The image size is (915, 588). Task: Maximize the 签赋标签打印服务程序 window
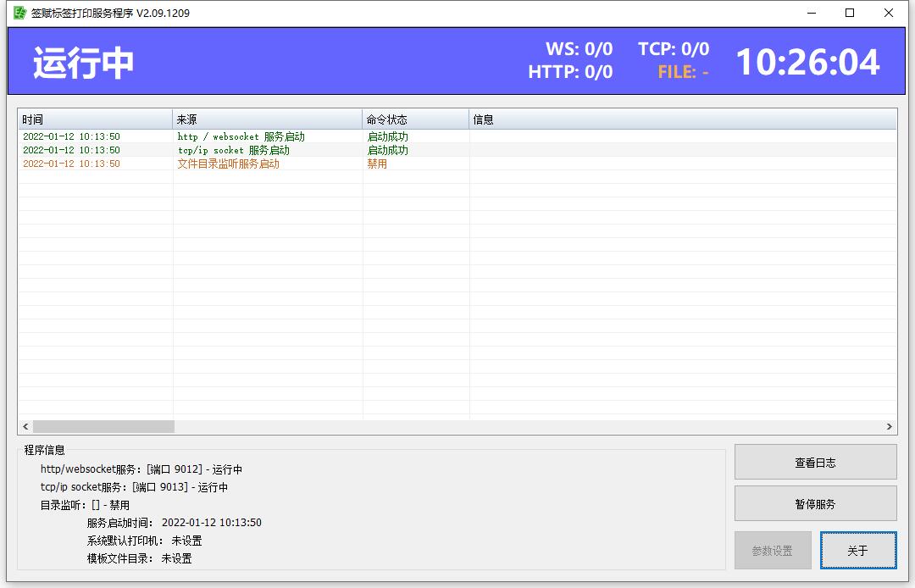pyautogui.click(x=851, y=13)
